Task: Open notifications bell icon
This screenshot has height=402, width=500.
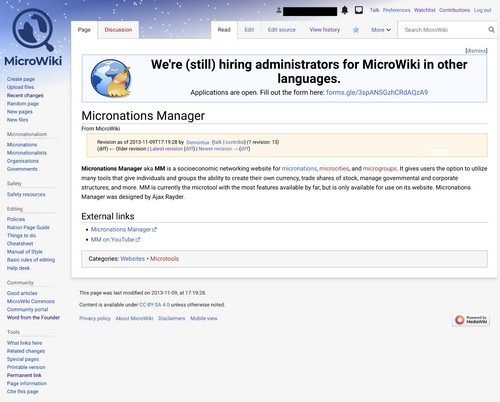Action: (x=345, y=10)
